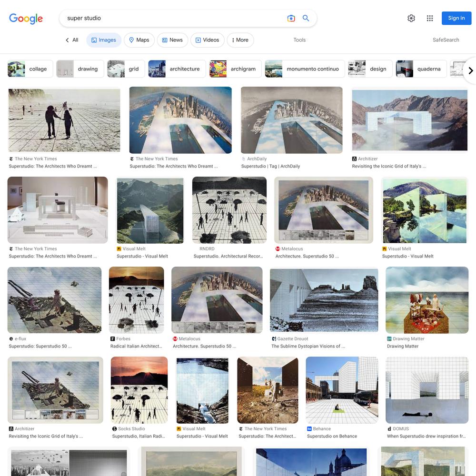Click the ArchDaily source favicon
The image size is (476, 476).
click(243, 159)
